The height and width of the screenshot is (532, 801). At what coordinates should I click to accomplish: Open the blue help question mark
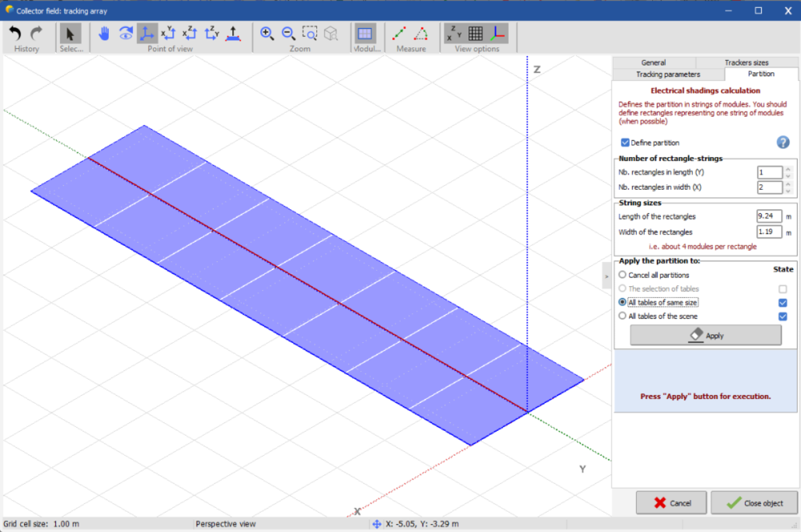pyautogui.click(x=783, y=142)
